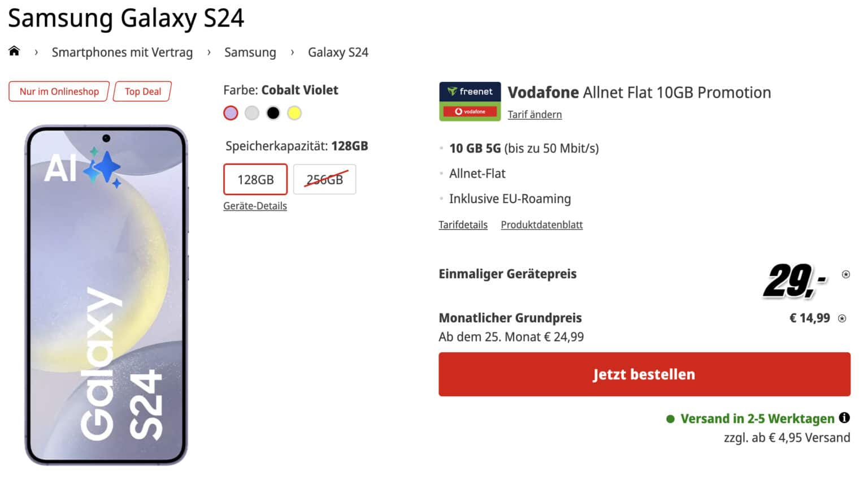Click the Galaxy S24 product image

pos(106,294)
